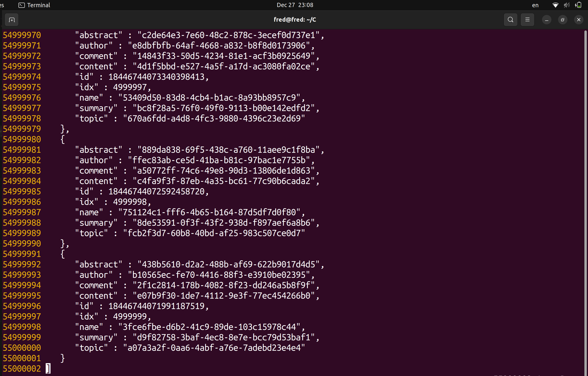Image resolution: width=588 pixels, height=376 pixels.
Task: Minimize the terminal window
Action: tap(547, 20)
